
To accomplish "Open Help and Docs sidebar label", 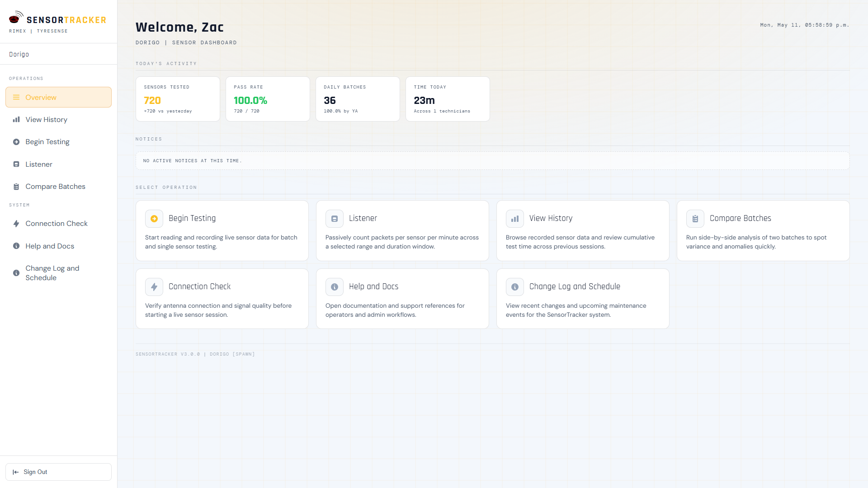I will pyautogui.click(x=50, y=246).
